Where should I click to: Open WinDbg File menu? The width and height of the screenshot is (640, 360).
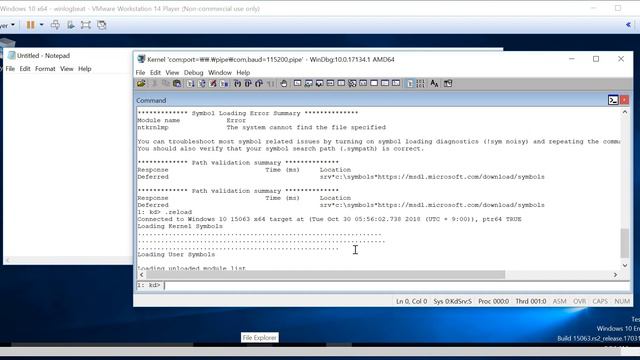pyautogui.click(x=140, y=73)
